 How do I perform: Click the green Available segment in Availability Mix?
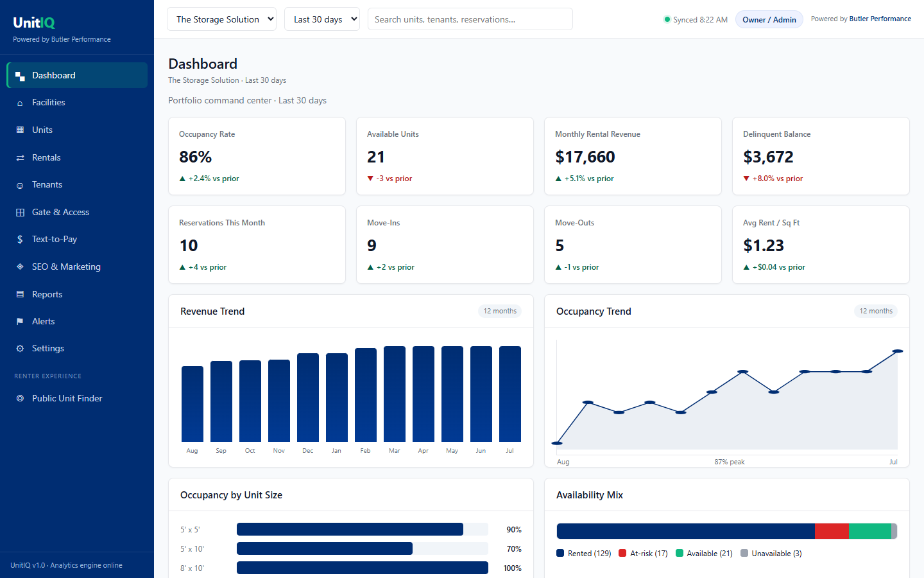(870, 531)
